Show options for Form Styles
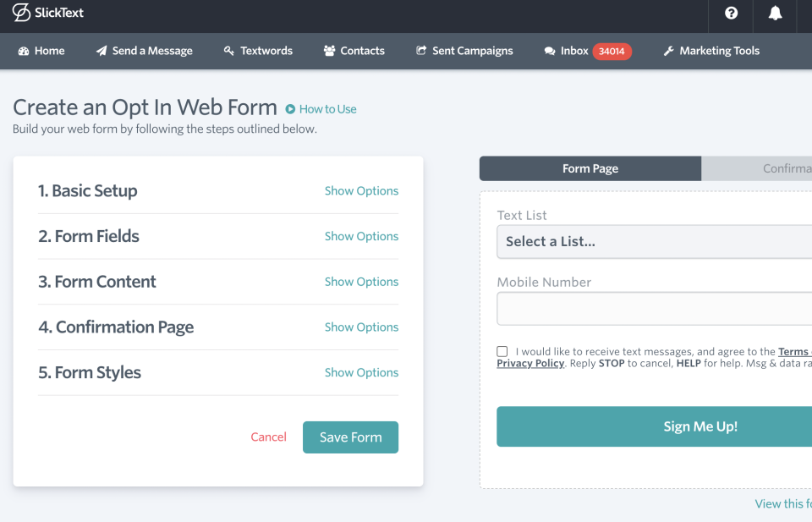812x522 pixels. pos(361,373)
